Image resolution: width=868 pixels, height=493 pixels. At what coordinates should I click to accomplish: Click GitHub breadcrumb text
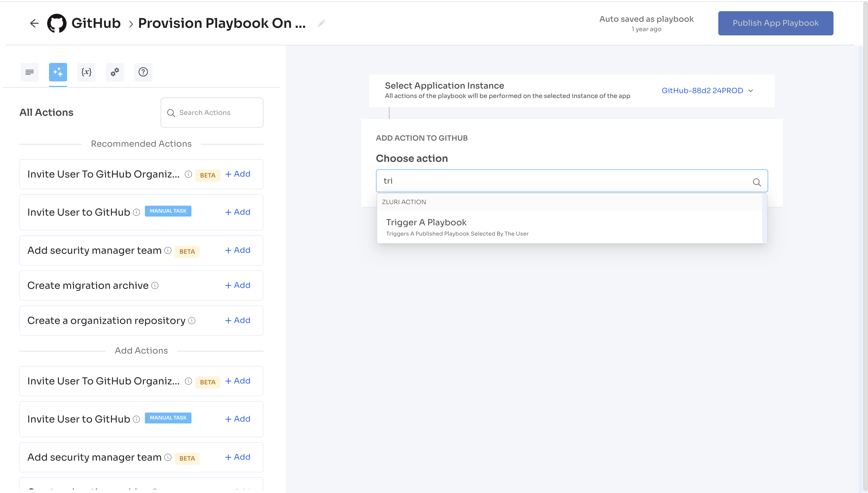pyautogui.click(x=96, y=23)
